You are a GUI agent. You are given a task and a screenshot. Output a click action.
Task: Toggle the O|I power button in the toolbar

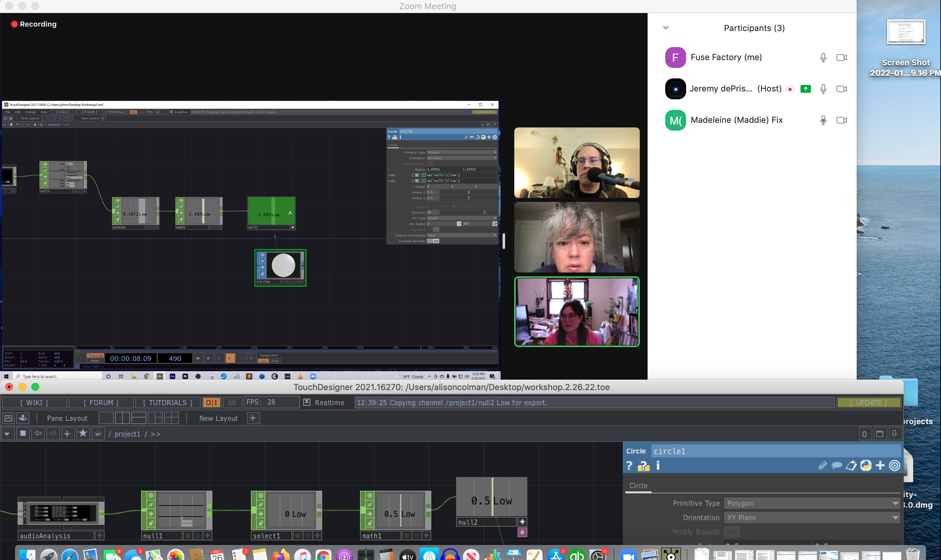point(212,403)
